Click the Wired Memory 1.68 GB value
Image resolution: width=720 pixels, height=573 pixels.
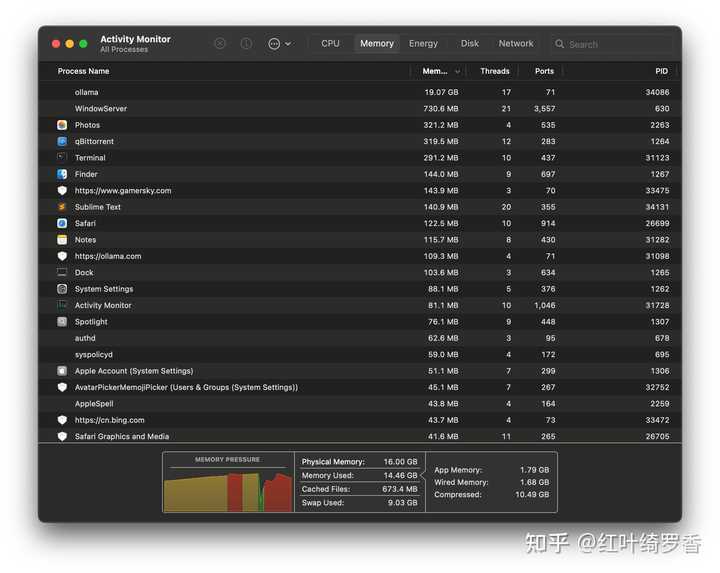pos(534,483)
